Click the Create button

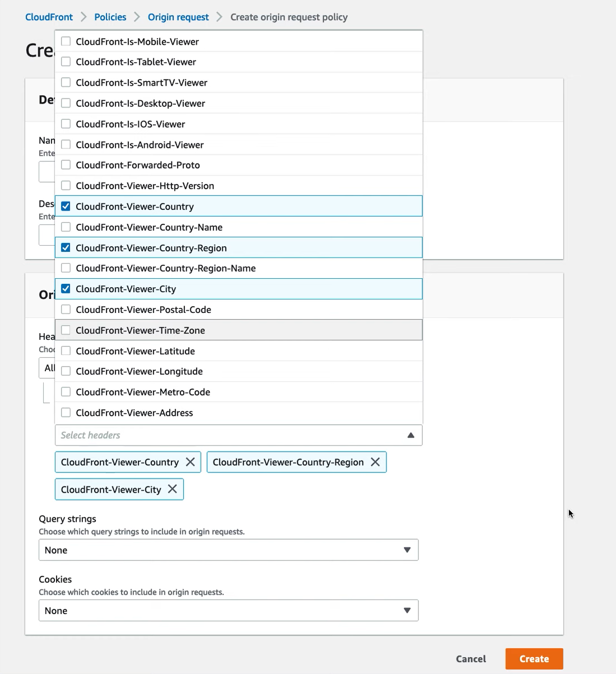pos(534,659)
